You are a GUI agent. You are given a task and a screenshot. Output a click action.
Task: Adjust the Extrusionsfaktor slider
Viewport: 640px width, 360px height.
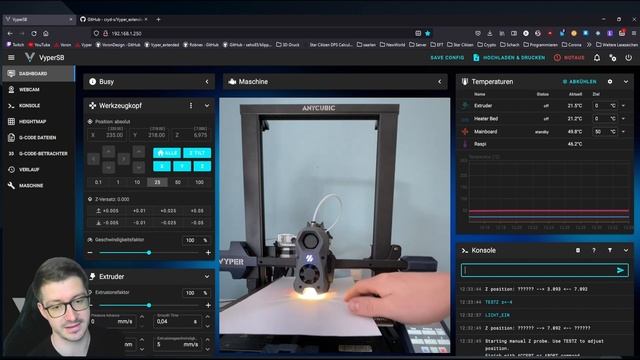click(149, 305)
